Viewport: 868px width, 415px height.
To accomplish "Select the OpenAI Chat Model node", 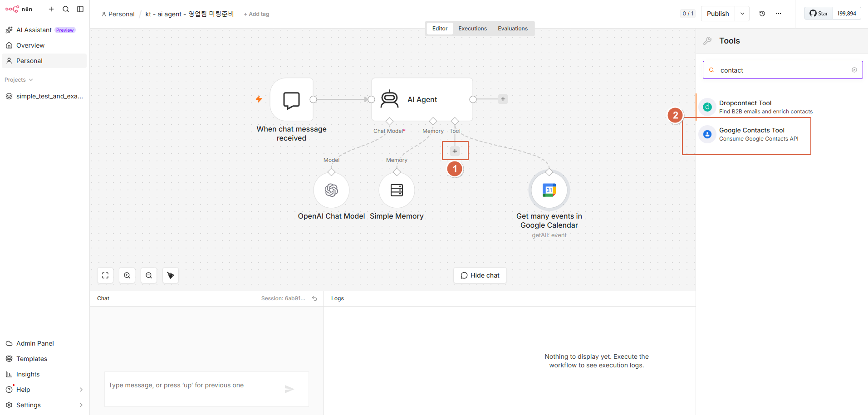I will click(x=331, y=190).
